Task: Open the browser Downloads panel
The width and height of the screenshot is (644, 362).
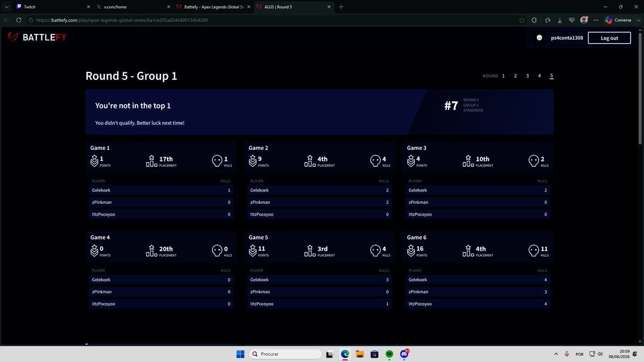Action: (560, 20)
